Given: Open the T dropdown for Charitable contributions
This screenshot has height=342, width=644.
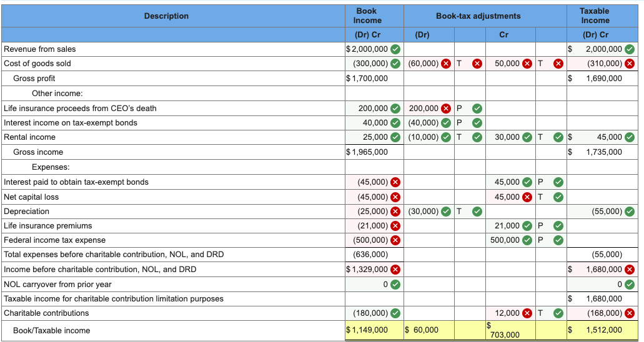Looking at the screenshot, I should click(551, 313).
